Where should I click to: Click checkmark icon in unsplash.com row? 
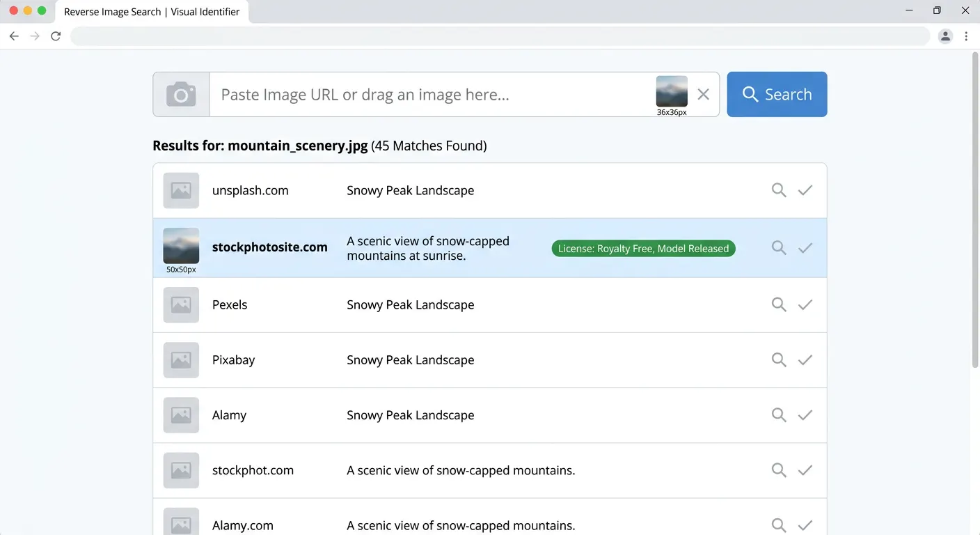pos(805,190)
